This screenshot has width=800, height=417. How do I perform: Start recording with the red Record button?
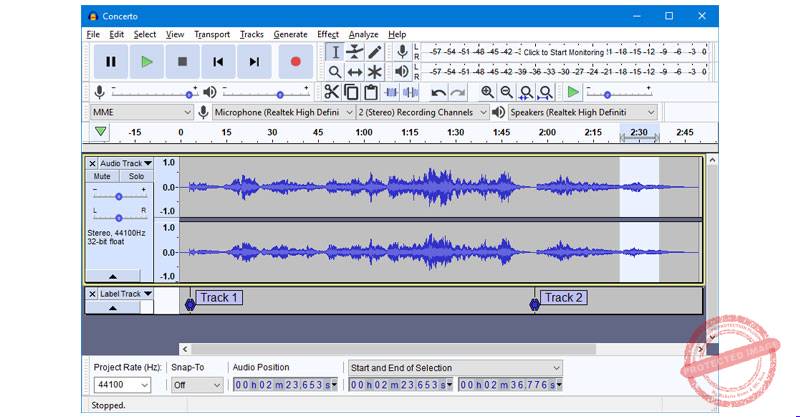pos(295,62)
